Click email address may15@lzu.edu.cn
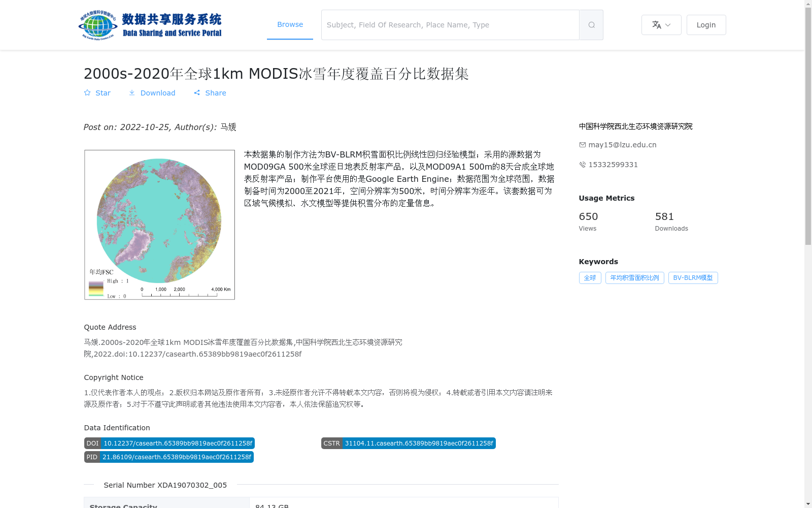The image size is (812, 508). (622, 145)
